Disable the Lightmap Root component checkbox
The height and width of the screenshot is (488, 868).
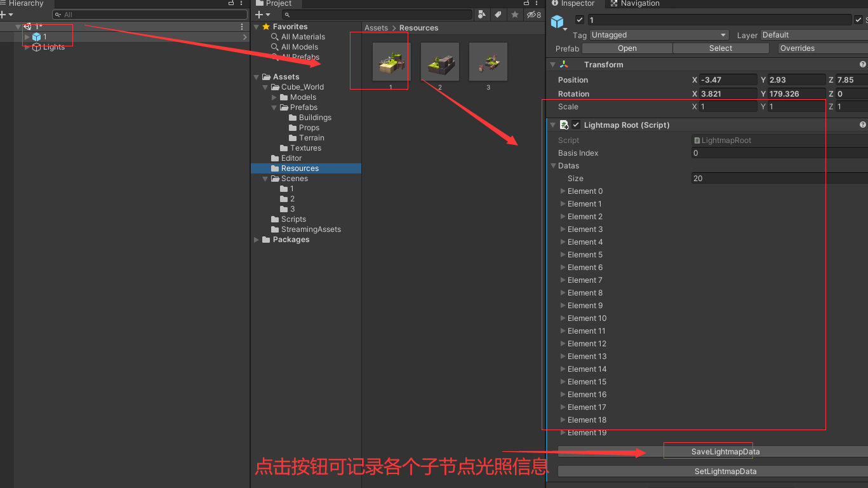tap(575, 125)
